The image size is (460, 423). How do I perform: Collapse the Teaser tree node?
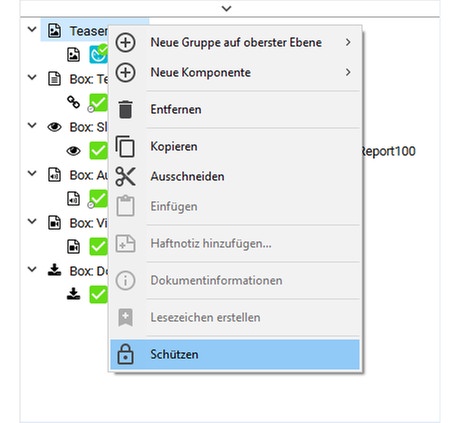(x=32, y=29)
